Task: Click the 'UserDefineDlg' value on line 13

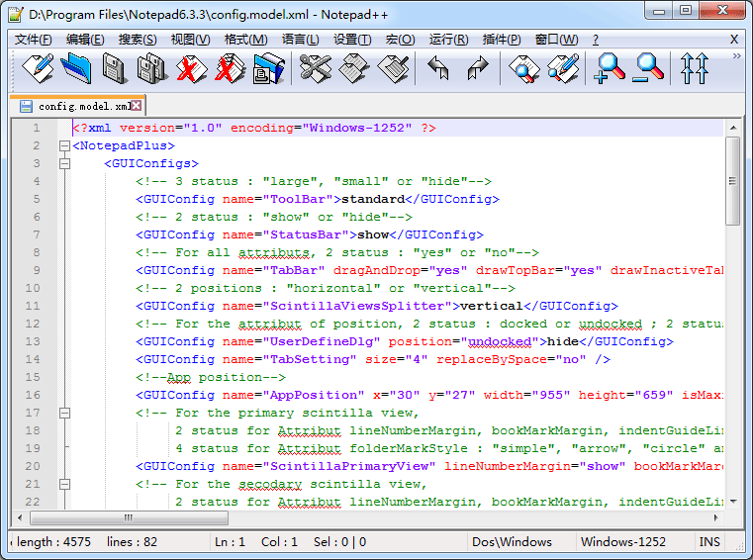Action: pyautogui.click(x=322, y=341)
